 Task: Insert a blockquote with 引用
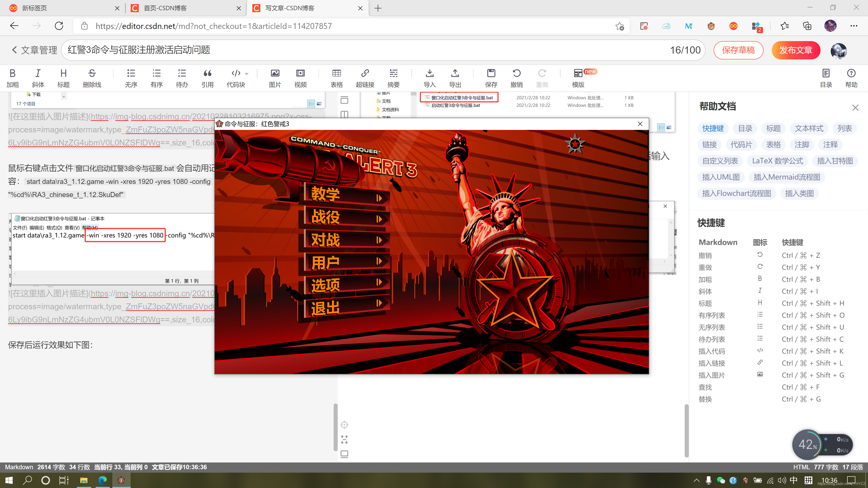point(208,78)
